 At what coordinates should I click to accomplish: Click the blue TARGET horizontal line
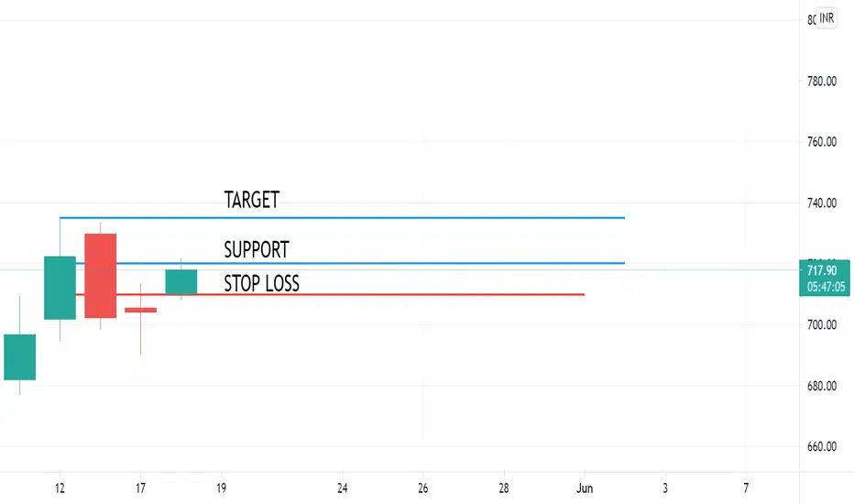click(x=342, y=218)
